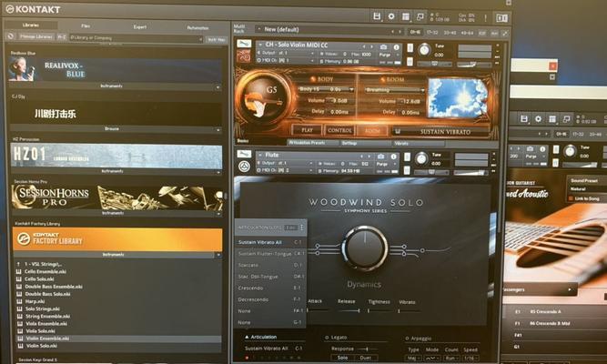
Task: Click the articulation slots menu dots icon
Action: coord(302,227)
